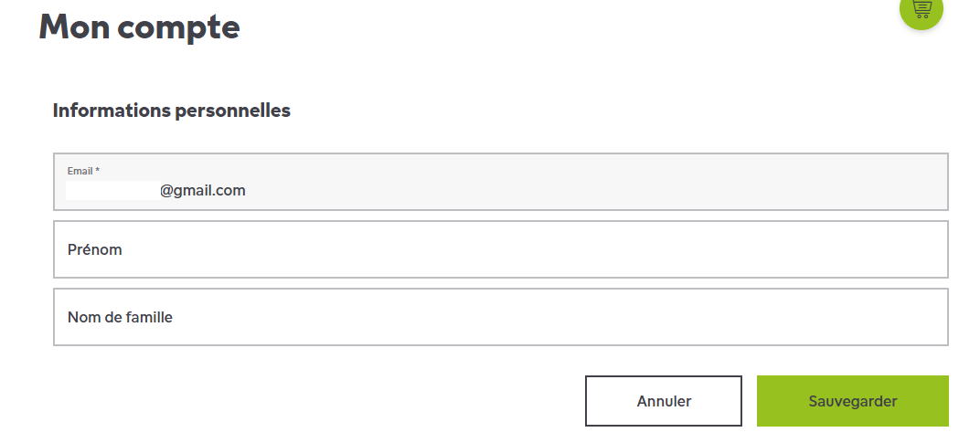Select the Nom de famille field
This screenshot has height=443, width=980.
(x=500, y=317)
